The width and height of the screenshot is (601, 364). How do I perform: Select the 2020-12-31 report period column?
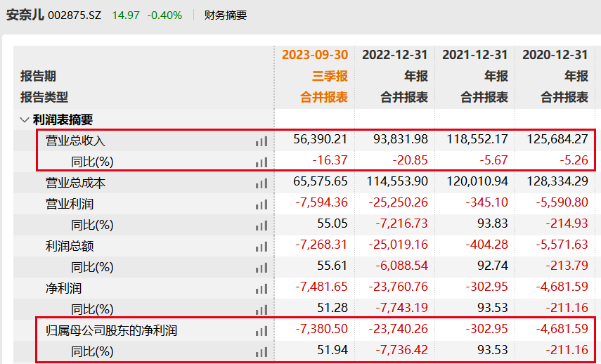click(x=555, y=55)
